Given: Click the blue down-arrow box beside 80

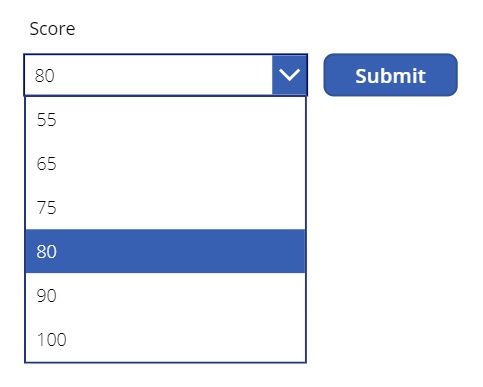Looking at the screenshot, I should [x=289, y=75].
